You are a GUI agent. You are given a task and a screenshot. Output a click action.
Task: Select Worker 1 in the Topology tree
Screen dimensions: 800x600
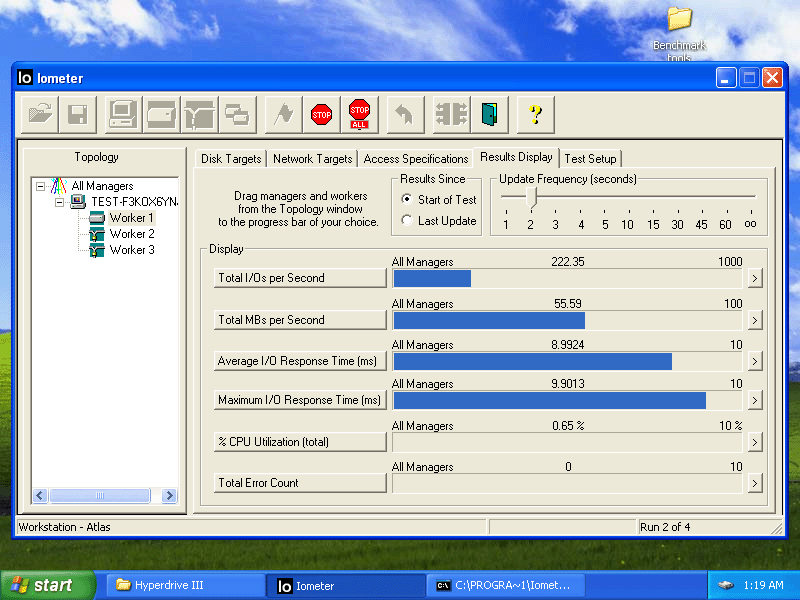click(132, 218)
